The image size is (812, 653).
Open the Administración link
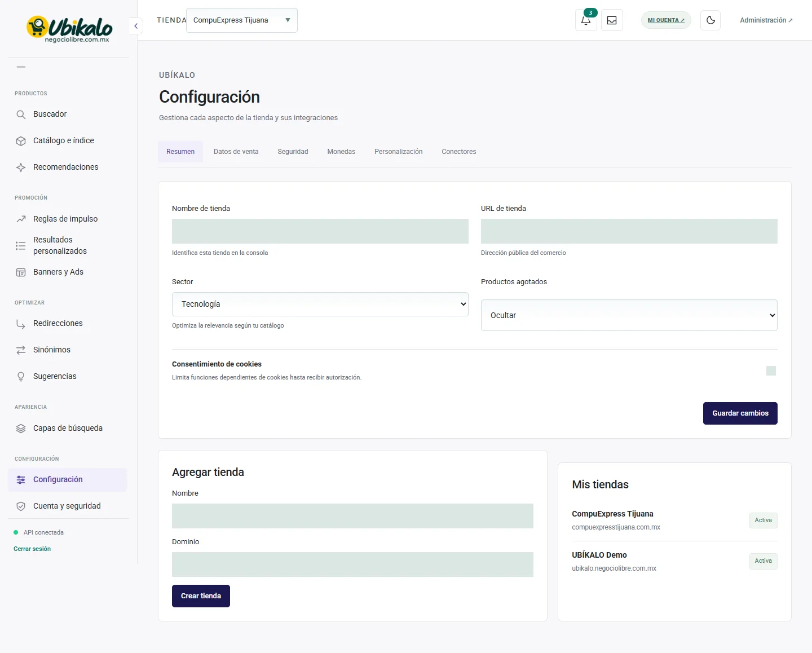pyautogui.click(x=766, y=20)
